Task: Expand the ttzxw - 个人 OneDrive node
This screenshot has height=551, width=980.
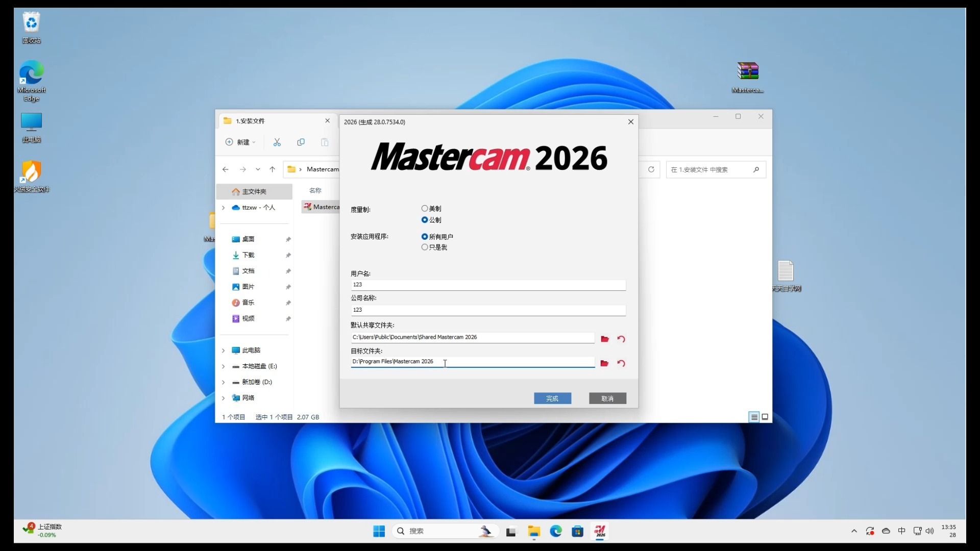Action: pos(224,208)
